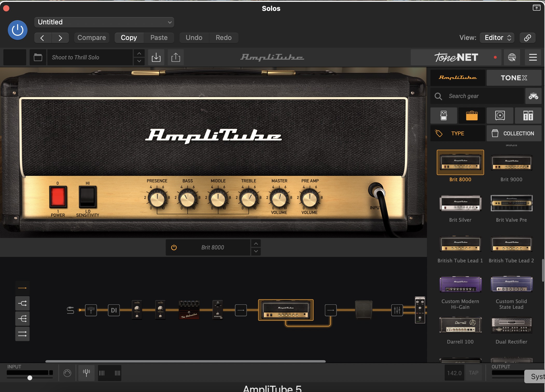The width and height of the screenshot is (545, 392).
Task: Select the stomp pedal category icon
Action: tap(444, 116)
